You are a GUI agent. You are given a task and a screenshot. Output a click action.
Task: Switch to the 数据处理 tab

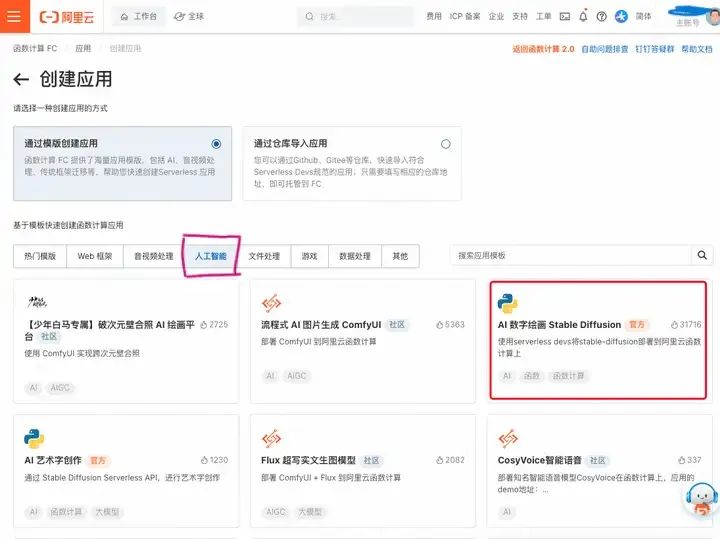(x=355, y=256)
